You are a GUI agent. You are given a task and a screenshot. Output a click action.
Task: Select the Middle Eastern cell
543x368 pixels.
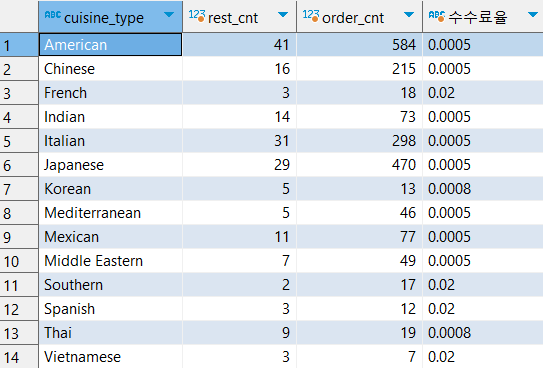click(x=110, y=261)
